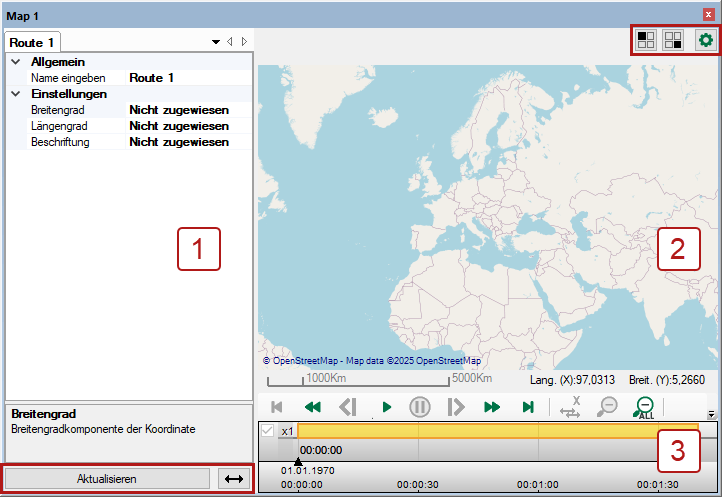Viewport: 722px width, 497px height.
Task: Click the 01.01.1970 date label
Action: point(308,471)
